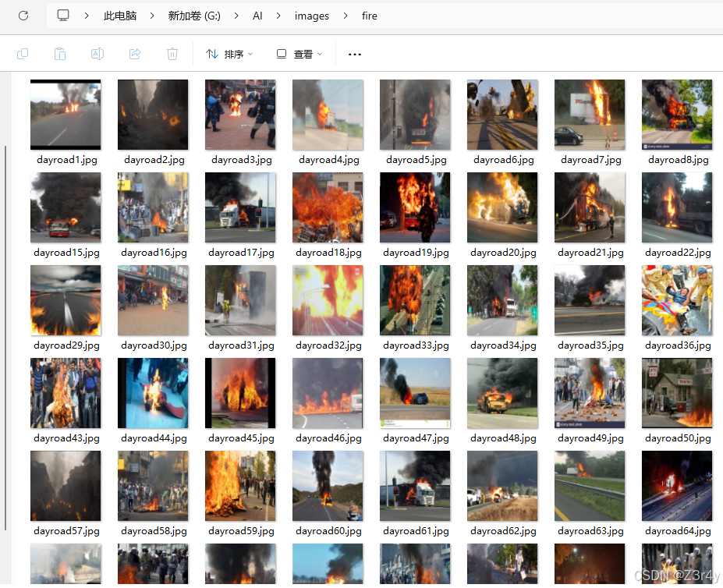Viewport: 723px width, 588px height.
Task: Go to AI folder in breadcrumb
Action: point(257,16)
